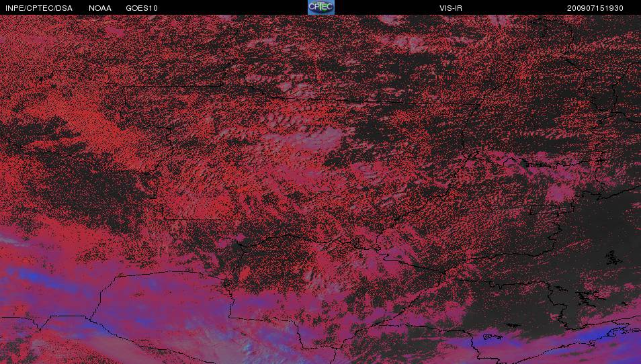
Task: Click the 200907151930 timestamp
Action: (x=595, y=8)
